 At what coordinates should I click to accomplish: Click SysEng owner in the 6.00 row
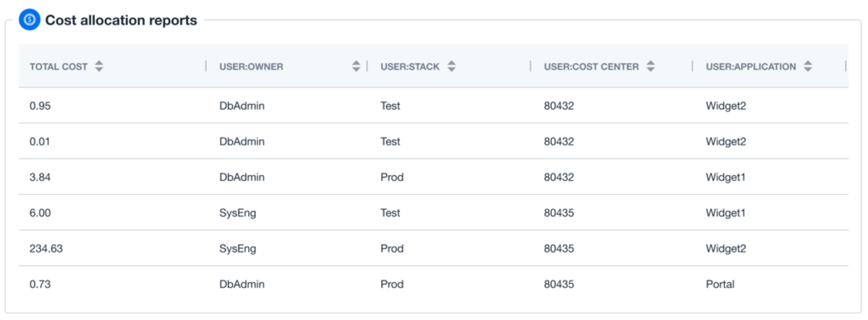point(237,213)
